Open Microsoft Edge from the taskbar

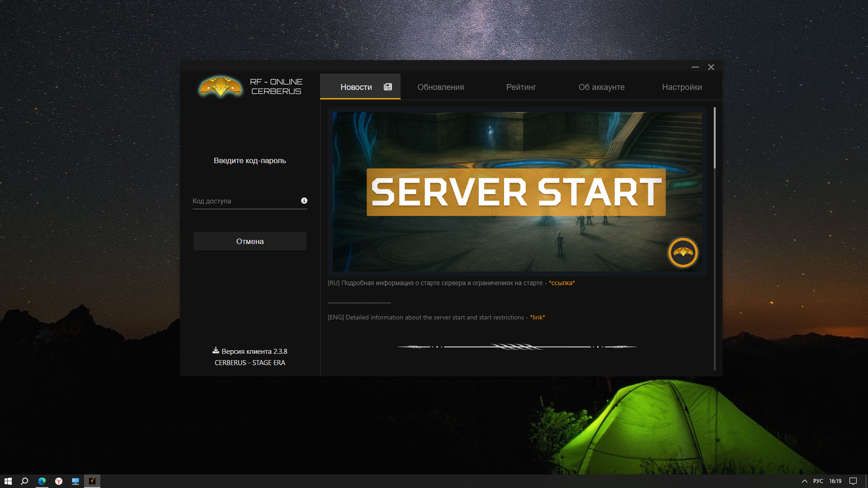tap(42, 481)
